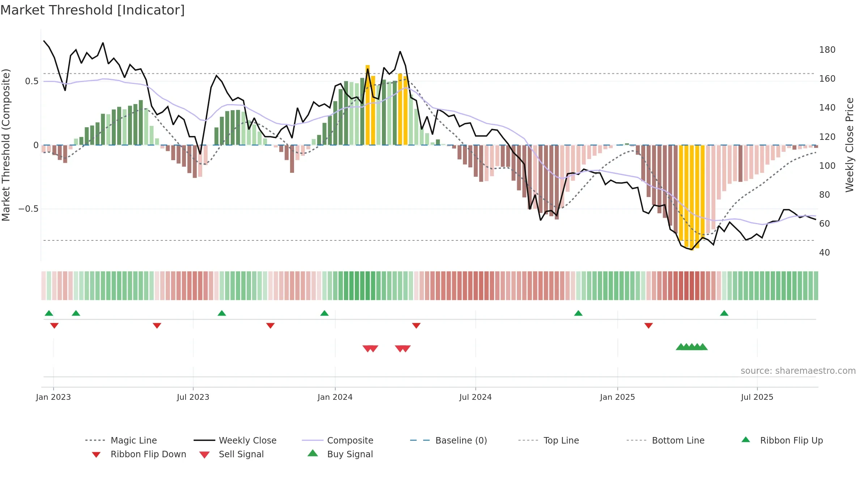
Task: Click the −0.5 composite axis tick
Action: pyautogui.click(x=29, y=209)
